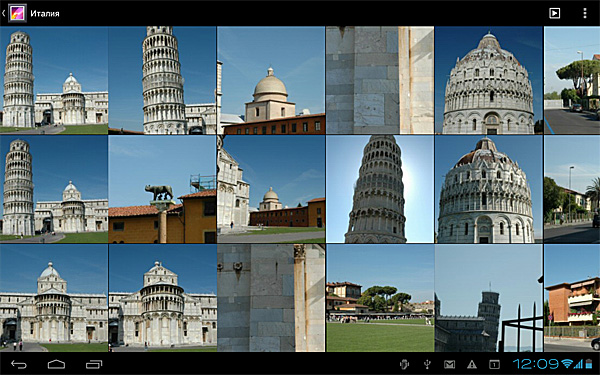Open the mail notification icon
600x375 pixels.
(449, 364)
